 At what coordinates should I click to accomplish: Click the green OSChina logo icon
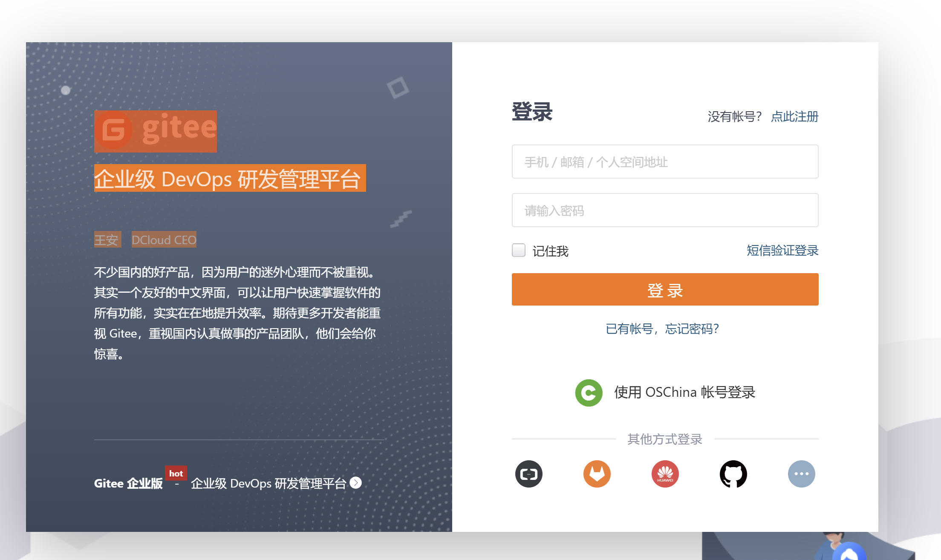[x=589, y=393]
